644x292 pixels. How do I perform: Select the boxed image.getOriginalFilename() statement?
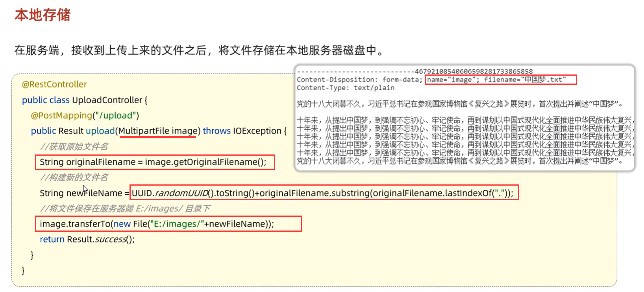tap(154, 162)
